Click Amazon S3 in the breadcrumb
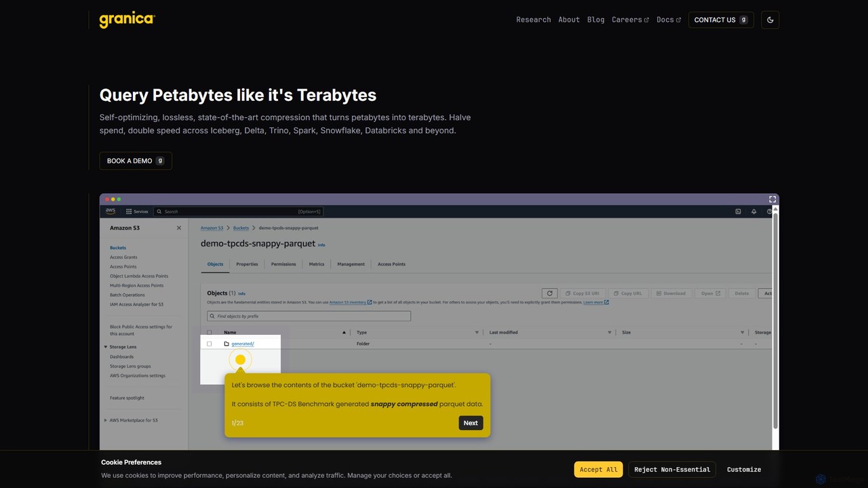Image resolution: width=868 pixels, height=488 pixels. pos(212,228)
